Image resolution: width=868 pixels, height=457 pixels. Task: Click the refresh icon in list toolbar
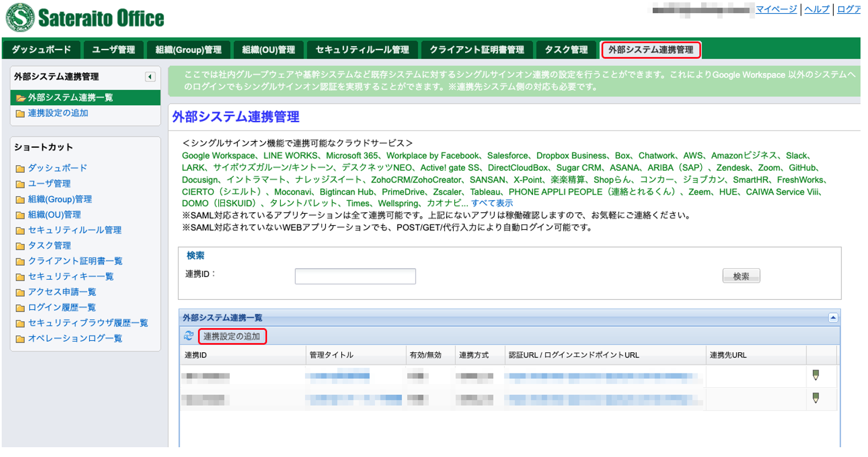188,336
